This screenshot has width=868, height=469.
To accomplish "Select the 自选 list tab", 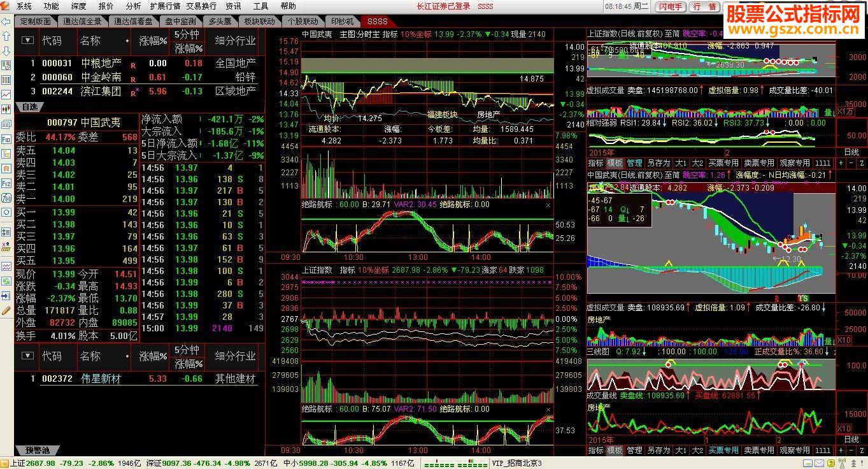I will pos(29,106).
